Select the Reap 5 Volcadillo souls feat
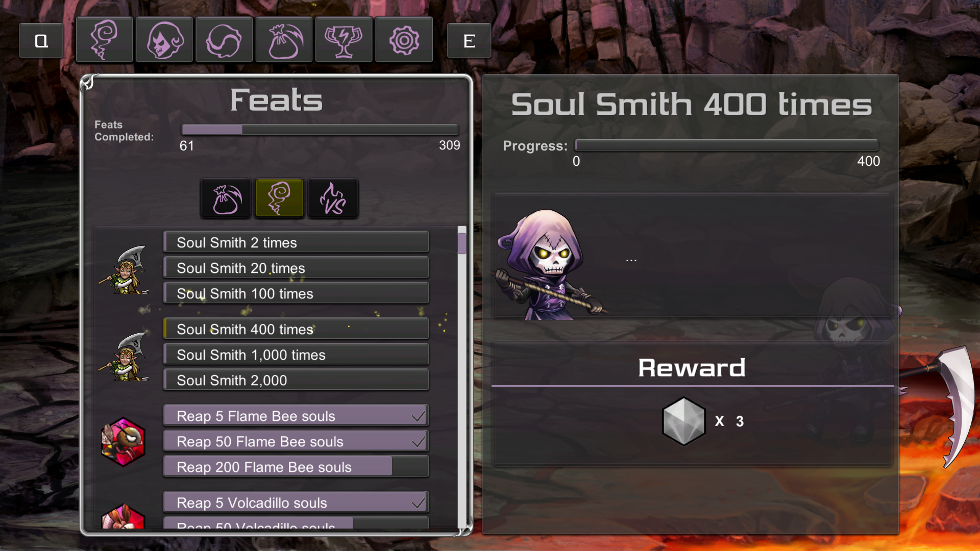This screenshot has height=551, width=980. (x=296, y=502)
